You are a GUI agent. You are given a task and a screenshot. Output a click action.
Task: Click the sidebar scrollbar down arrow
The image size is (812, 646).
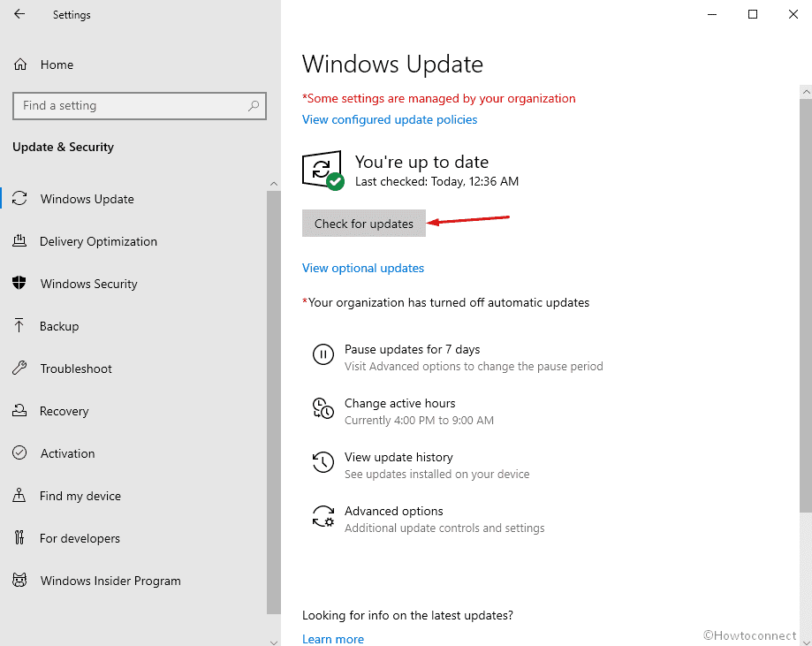(274, 642)
